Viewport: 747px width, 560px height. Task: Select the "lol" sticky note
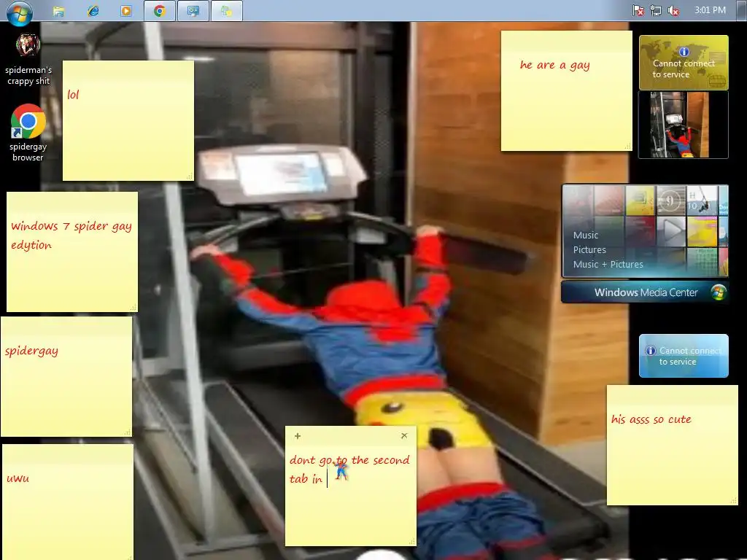[x=128, y=120]
